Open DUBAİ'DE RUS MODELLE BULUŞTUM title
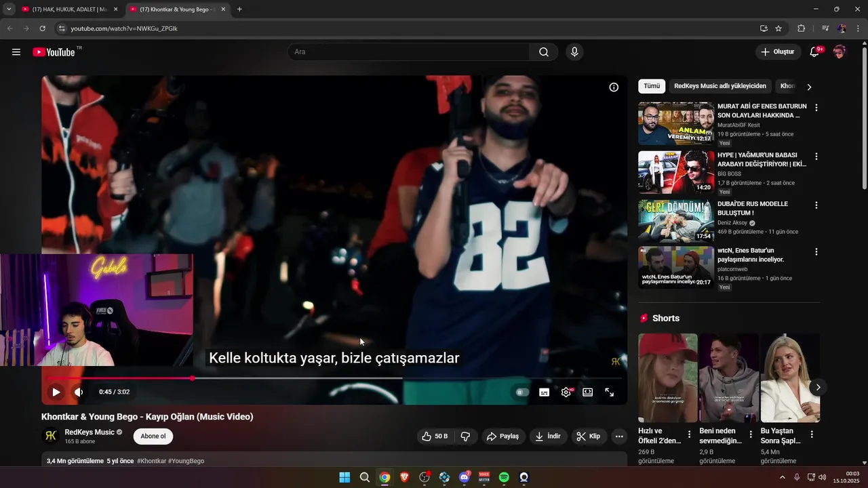Viewport: 868px width, 488px height. coord(753,208)
